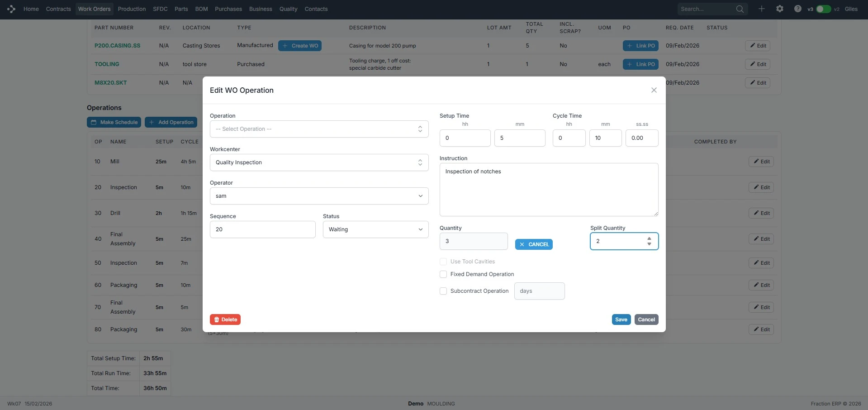
Task: Open the settings gear icon
Action: click(x=780, y=9)
